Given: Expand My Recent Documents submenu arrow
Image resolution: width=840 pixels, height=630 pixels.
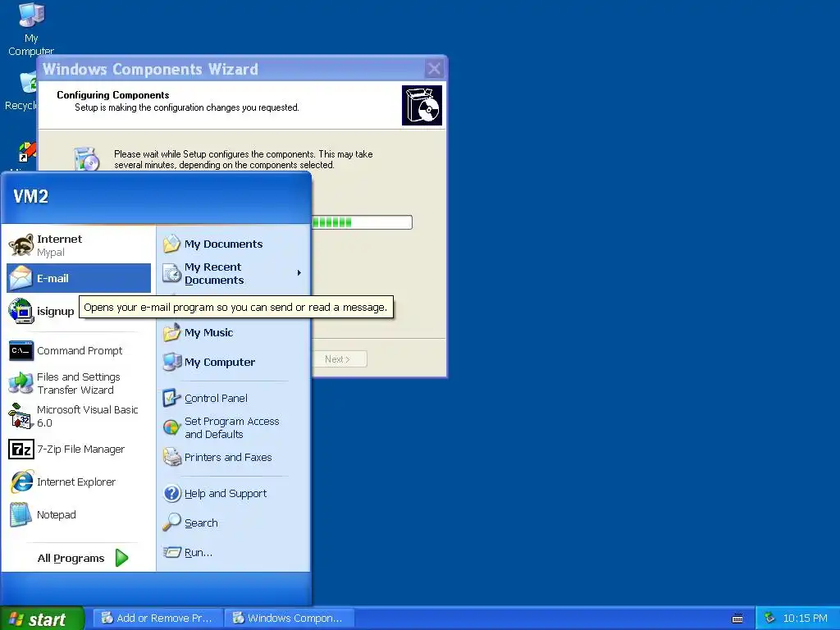Looking at the screenshot, I should coord(299,273).
